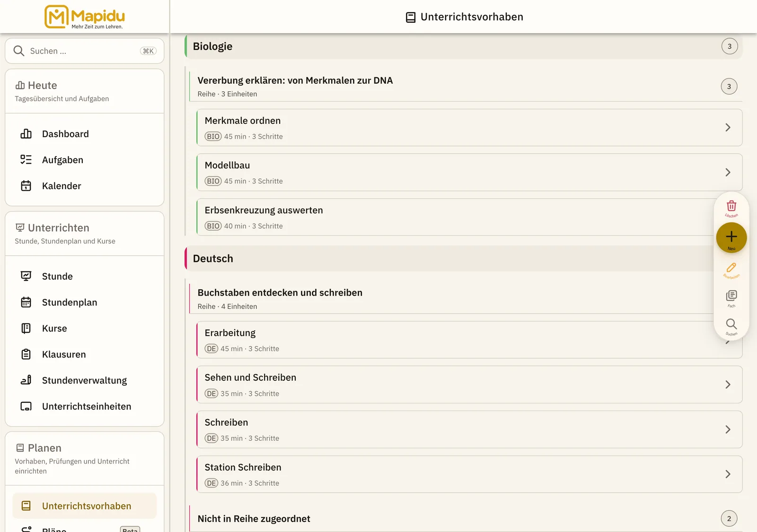Open Stundenverwaltung in sidebar
Screen dimensions: 757x532
(85, 380)
